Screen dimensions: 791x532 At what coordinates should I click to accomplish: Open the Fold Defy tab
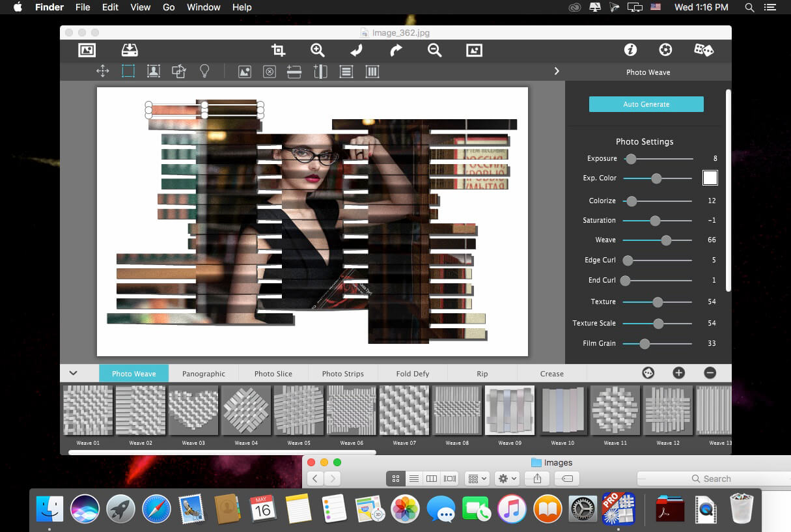[x=412, y=374]
